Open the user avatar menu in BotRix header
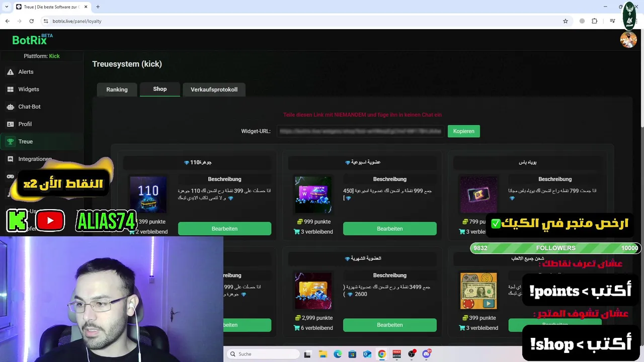The height and width of the screenshot is (362, 644). (628, 40)
